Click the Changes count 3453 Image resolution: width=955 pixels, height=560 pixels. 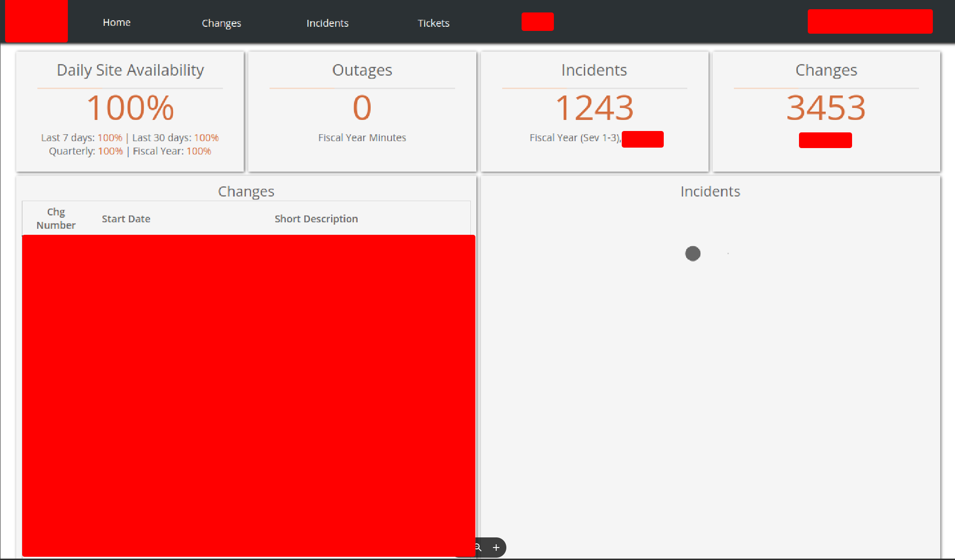point(826,108)
